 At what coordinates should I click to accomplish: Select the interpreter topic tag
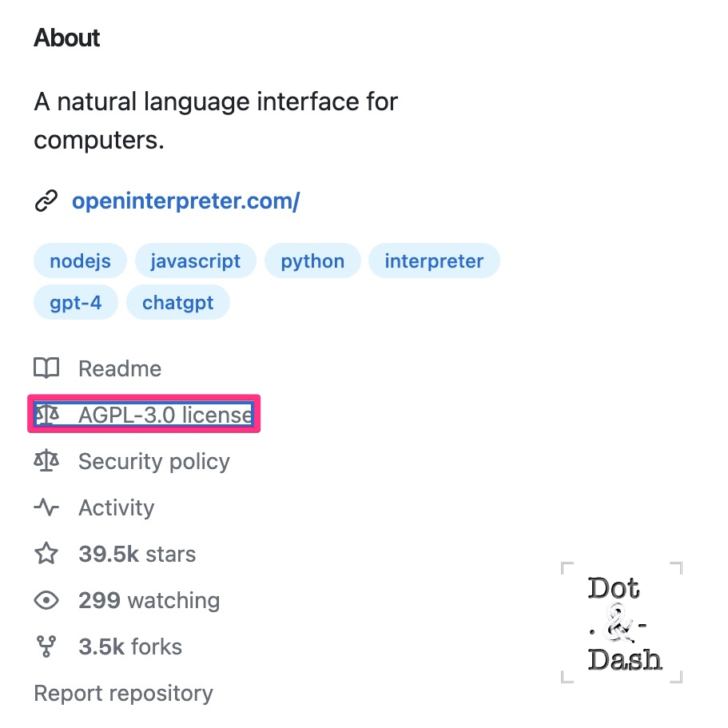(x=434, y=261)
